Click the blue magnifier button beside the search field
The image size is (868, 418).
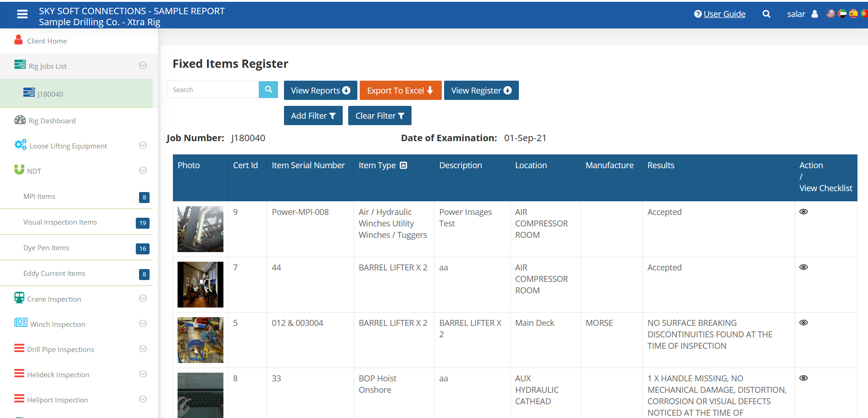[268, 89]
